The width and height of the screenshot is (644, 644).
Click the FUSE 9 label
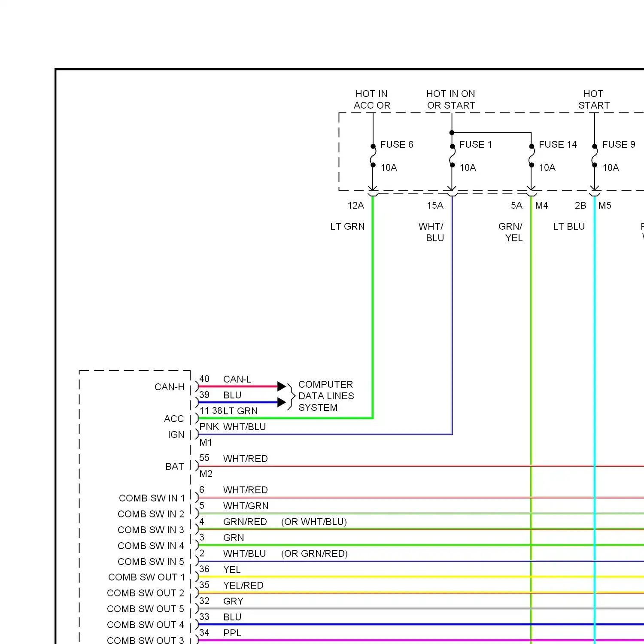tap(619, 144)
